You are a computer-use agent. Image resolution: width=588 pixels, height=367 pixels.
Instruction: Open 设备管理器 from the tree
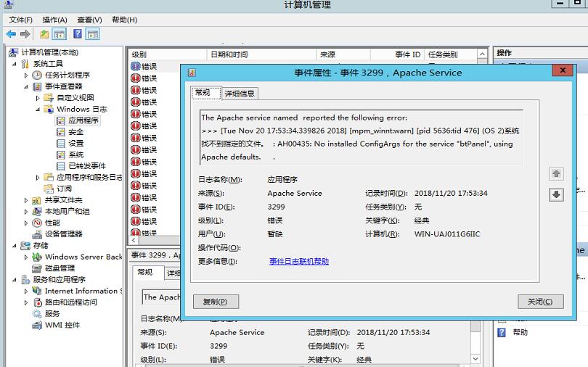64,234
